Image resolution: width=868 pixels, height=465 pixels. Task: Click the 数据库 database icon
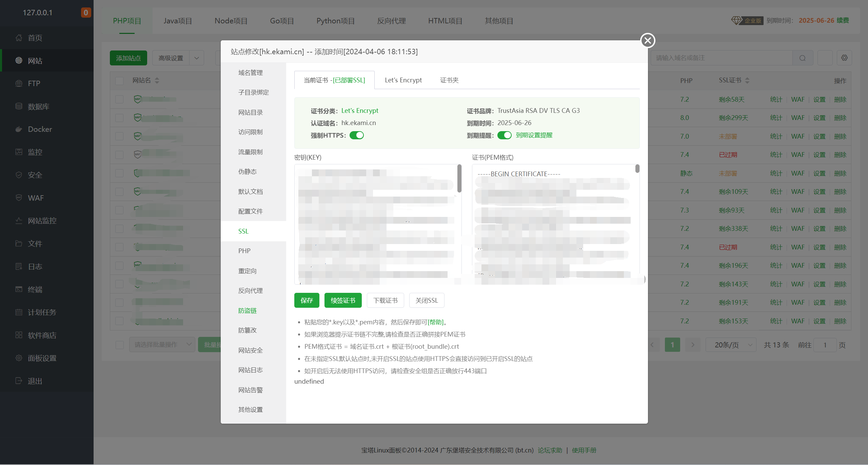click(x=19, y=106)
